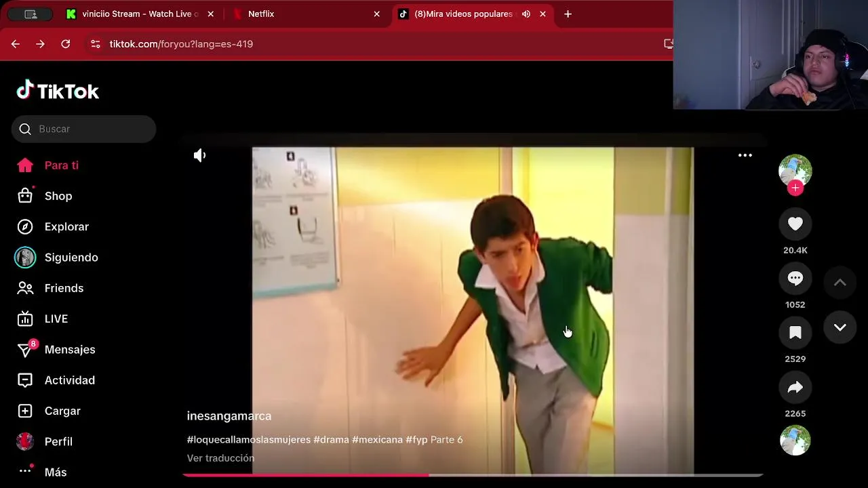Open the Explorar compass icon

(25, 226)
